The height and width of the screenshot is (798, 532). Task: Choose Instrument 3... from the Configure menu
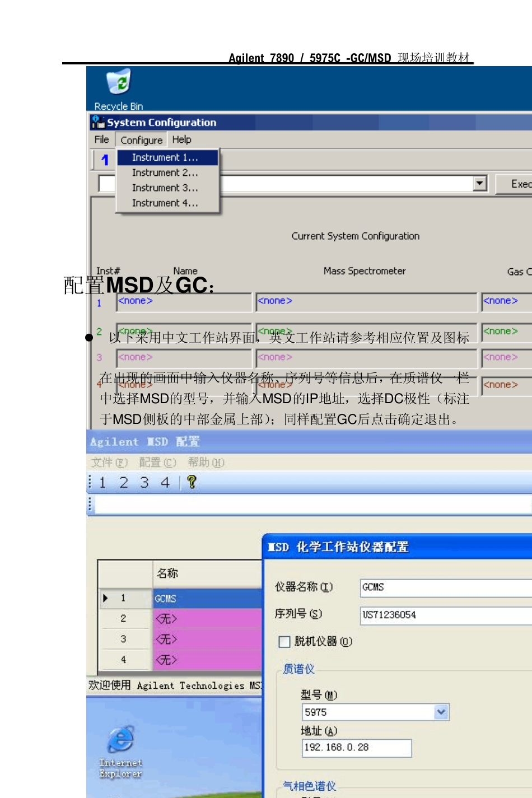pyautogui.click(x=167, y=188)
